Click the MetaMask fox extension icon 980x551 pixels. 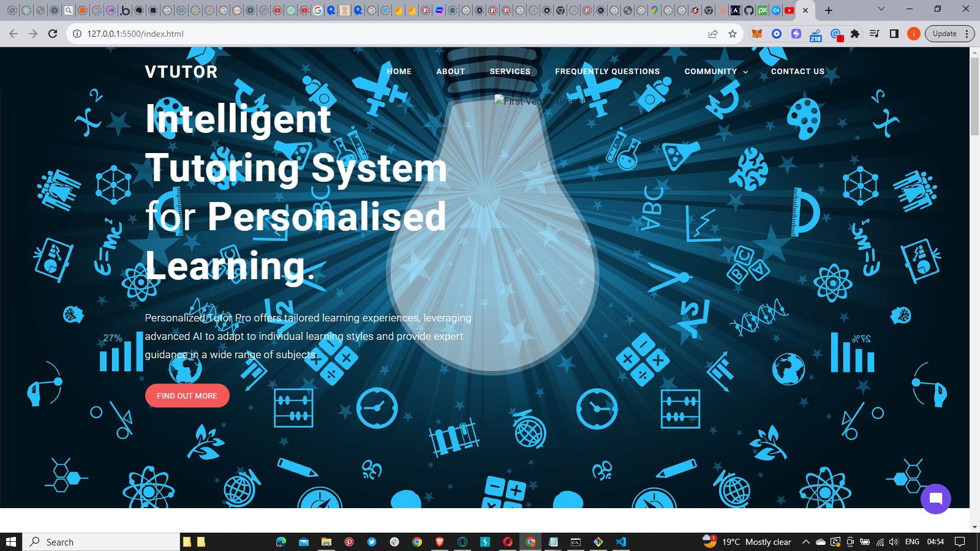tap(757, 34)
